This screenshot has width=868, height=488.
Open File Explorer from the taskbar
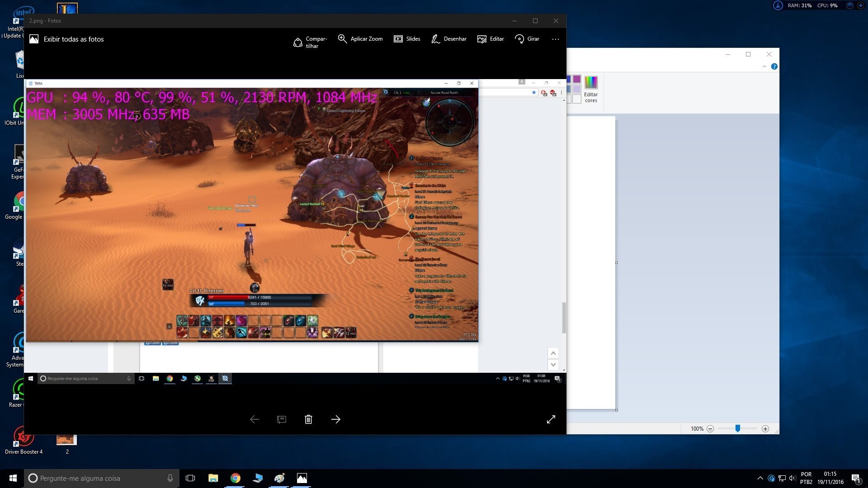click(x=213, y=478)
